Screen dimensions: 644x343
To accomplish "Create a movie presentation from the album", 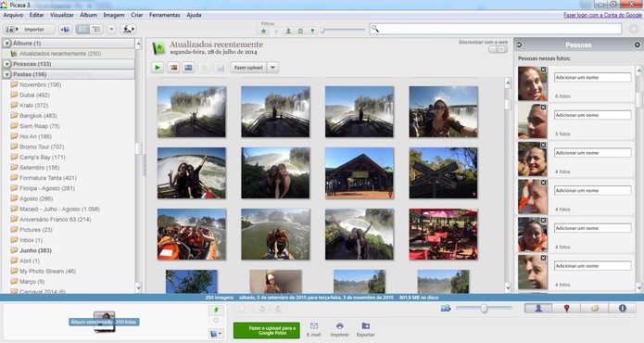I will pos(188,68).
